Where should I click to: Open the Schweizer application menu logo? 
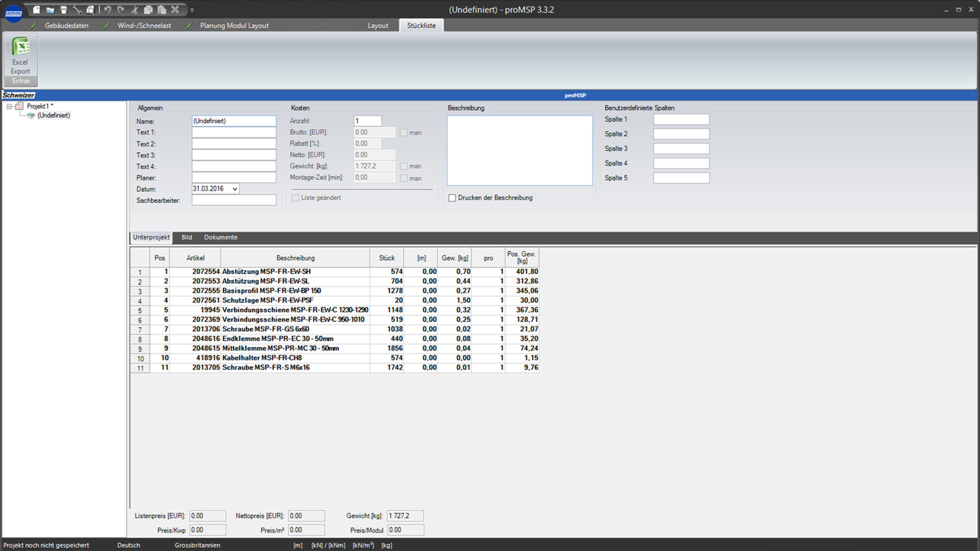click(x=13, y=13)
